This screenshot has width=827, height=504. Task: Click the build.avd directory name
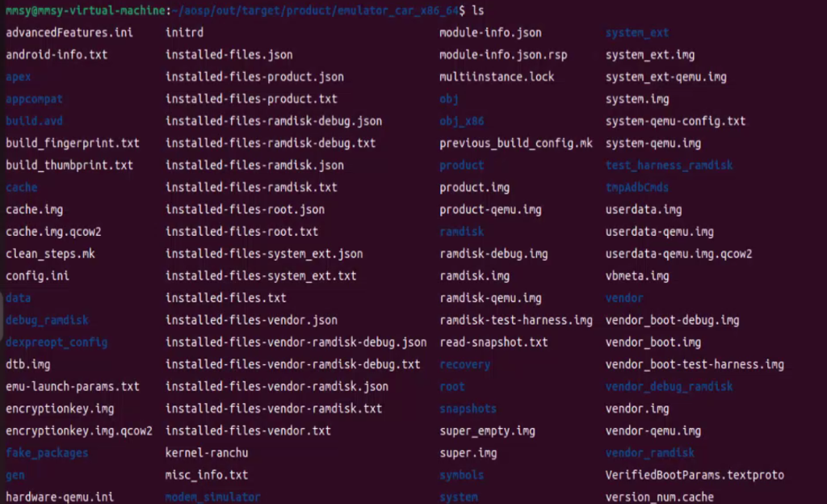tap(34, 121)
